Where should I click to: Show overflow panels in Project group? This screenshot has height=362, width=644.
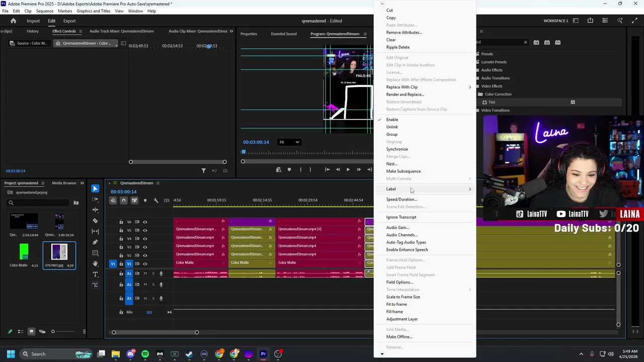pyautogui.click(x=82, y=183)
